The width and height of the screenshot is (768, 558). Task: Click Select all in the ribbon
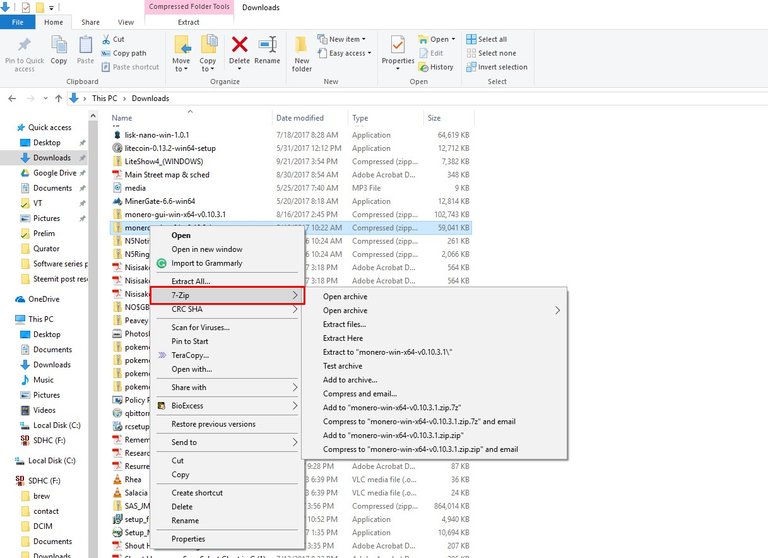(x=492, y=39)
